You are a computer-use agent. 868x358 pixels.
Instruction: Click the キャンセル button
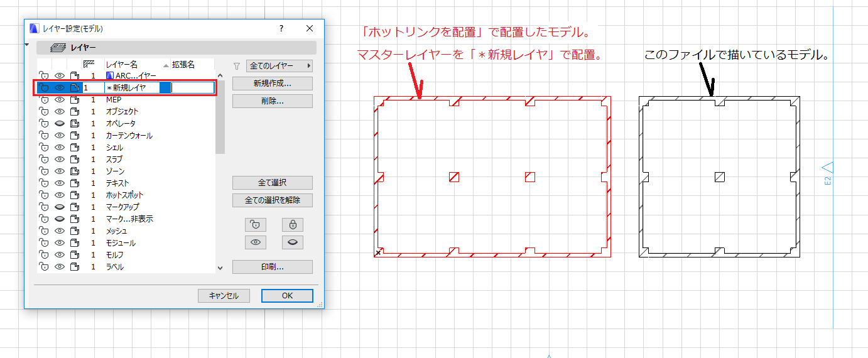click(x=224, y=296)
